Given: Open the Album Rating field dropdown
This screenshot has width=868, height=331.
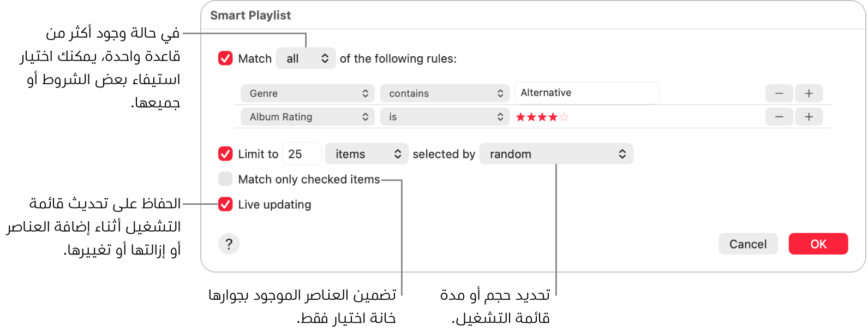Looking at the screenshot, I should [x=308, y=117].
